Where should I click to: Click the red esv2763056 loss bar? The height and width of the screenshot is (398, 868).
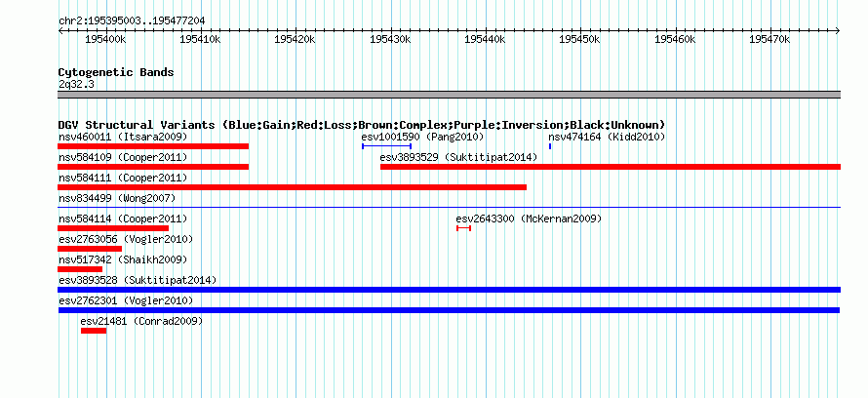[x=90, y=249]
